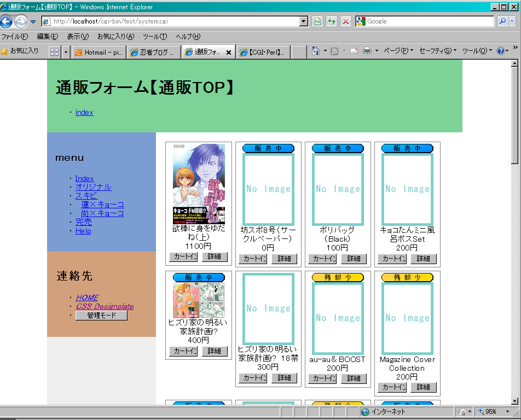Viewport: 521px width, 420px height.
Task: Click the blue Help question icon
Action: pos(500,51)
